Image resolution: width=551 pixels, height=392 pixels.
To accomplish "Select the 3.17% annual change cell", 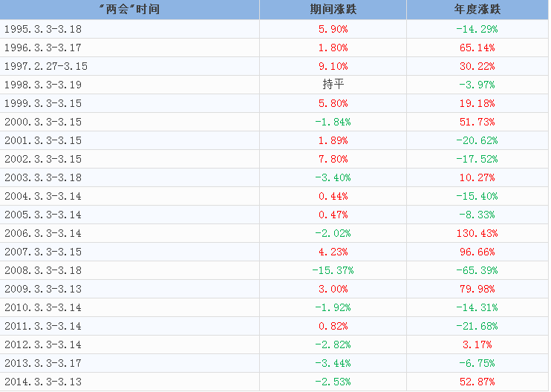I will 477,344.
